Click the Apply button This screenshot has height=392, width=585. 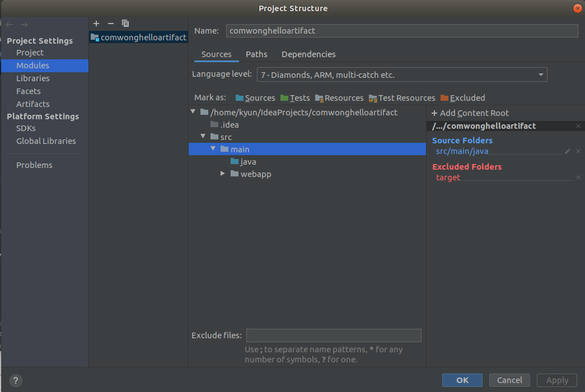(557, 380)
